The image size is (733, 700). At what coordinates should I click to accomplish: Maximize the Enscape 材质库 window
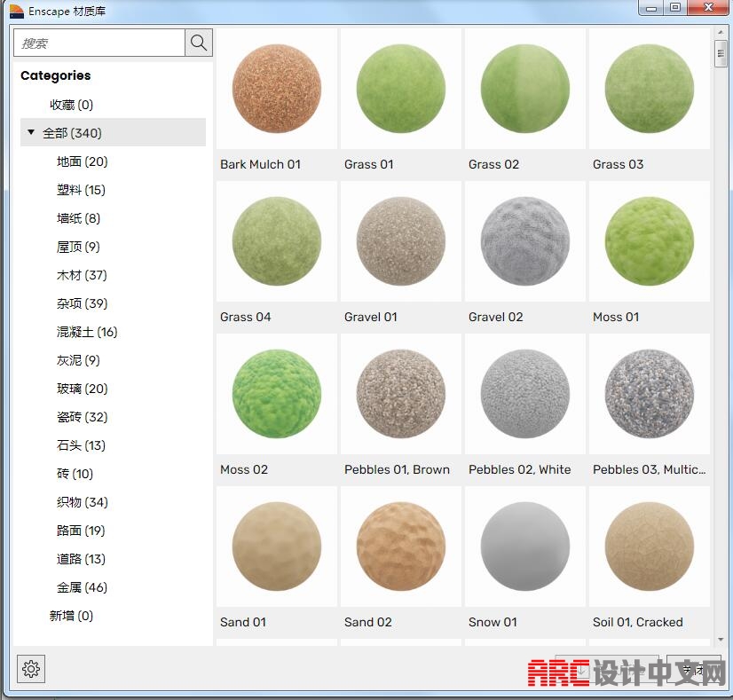[x=675, y=8]
